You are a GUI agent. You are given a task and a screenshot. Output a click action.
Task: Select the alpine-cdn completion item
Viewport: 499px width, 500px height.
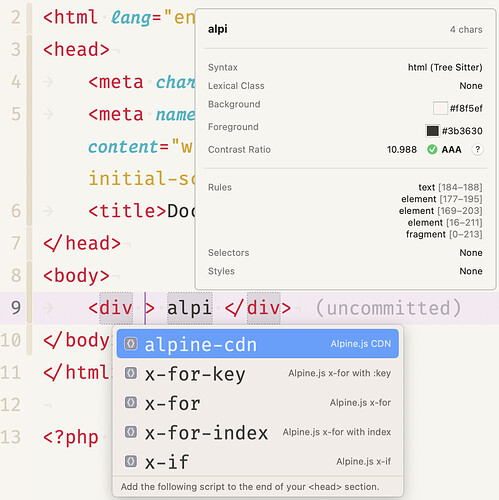coord(258,344)
